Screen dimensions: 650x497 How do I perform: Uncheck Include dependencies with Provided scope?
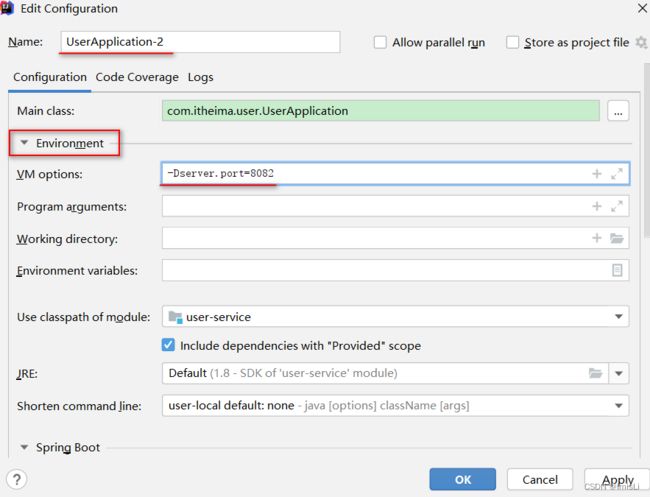(x=168, y=345)
